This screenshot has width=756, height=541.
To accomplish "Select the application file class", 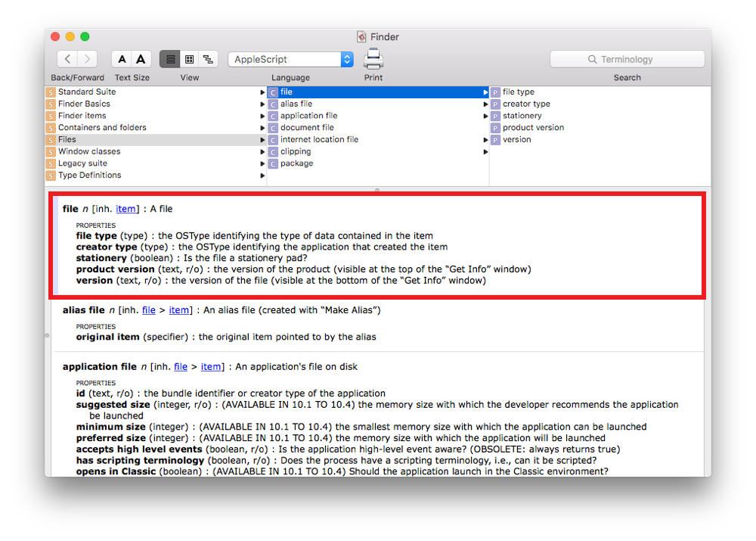I will pos(378,116).
